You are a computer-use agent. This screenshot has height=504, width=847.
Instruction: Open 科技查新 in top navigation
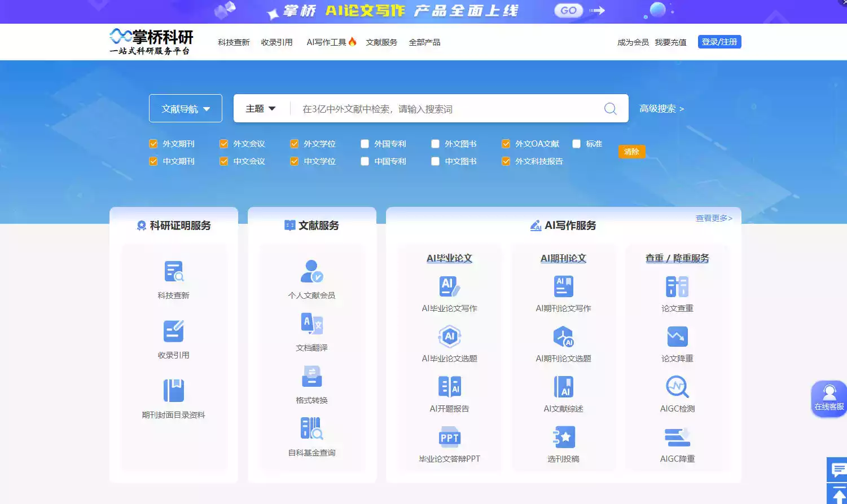tap(234, 42)
